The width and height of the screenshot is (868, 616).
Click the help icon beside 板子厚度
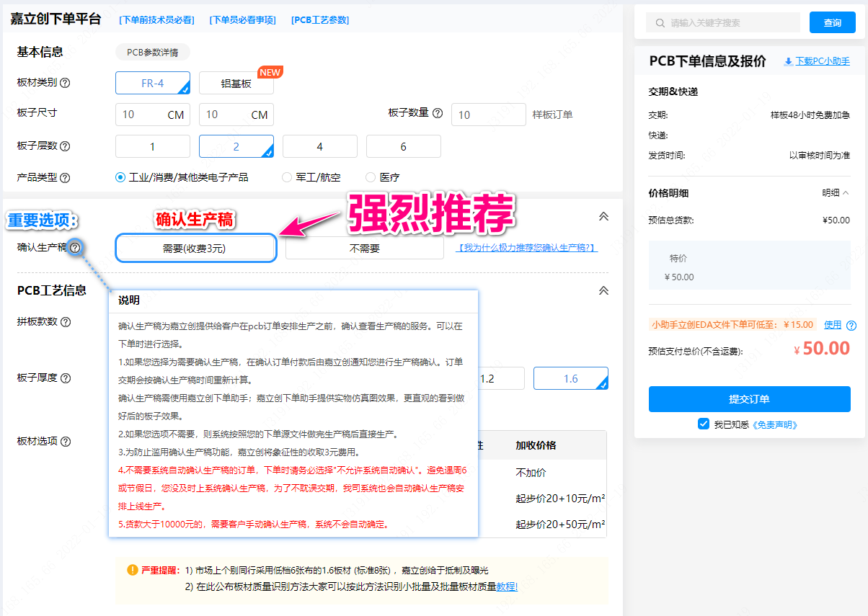(x=65, y=378)
